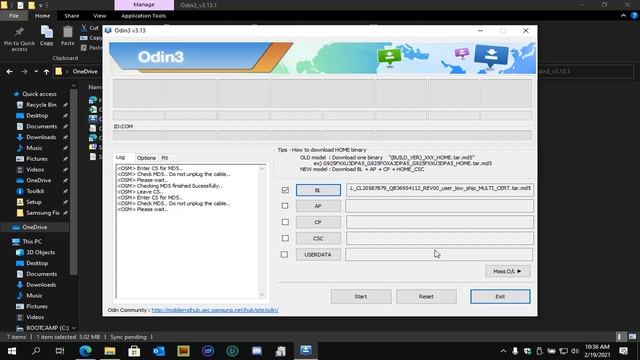The height and width of the screenshot is (360, 640).
Task: Open the Windows Start menu
Action: (12, 351)
